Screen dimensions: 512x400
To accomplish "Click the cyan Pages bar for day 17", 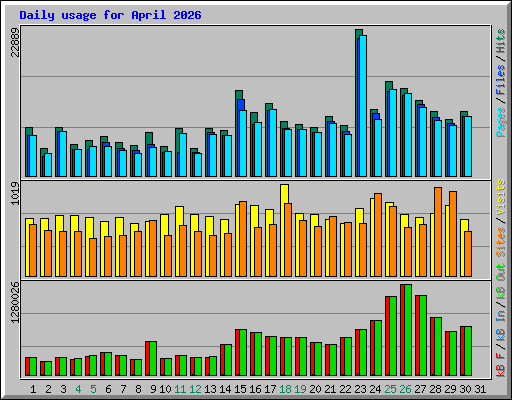I will pyautogui.click(x=273, y=143).
